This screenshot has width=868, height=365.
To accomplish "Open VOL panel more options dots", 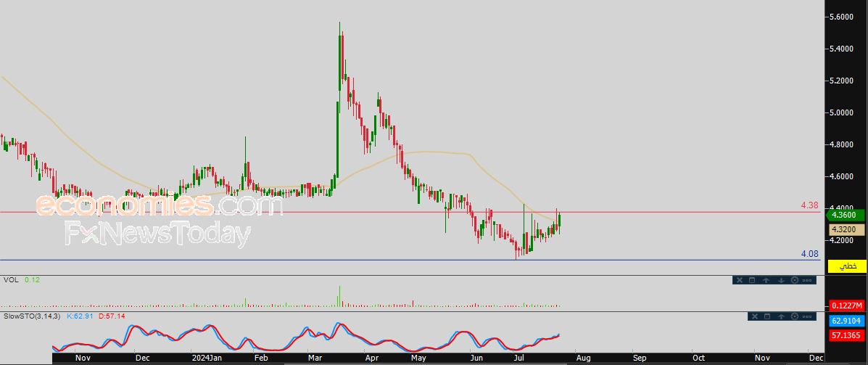I will point(807,280).
